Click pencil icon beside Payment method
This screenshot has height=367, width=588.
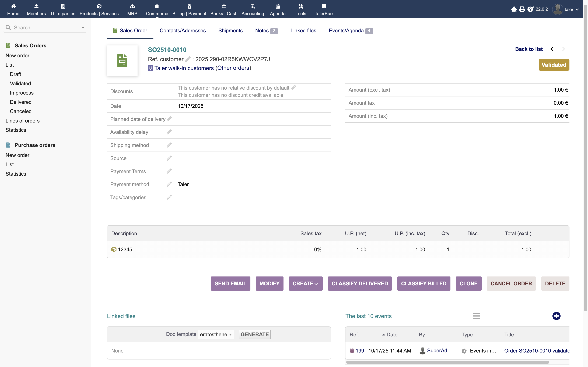[169, 184]
